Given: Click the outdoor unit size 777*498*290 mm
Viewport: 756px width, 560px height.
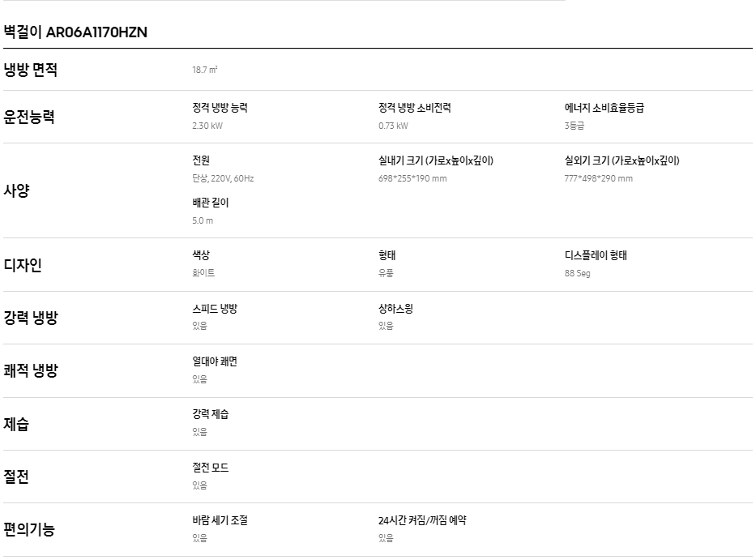Looking at the screenshot, I should pyautogui.click(x=598, y=178).
